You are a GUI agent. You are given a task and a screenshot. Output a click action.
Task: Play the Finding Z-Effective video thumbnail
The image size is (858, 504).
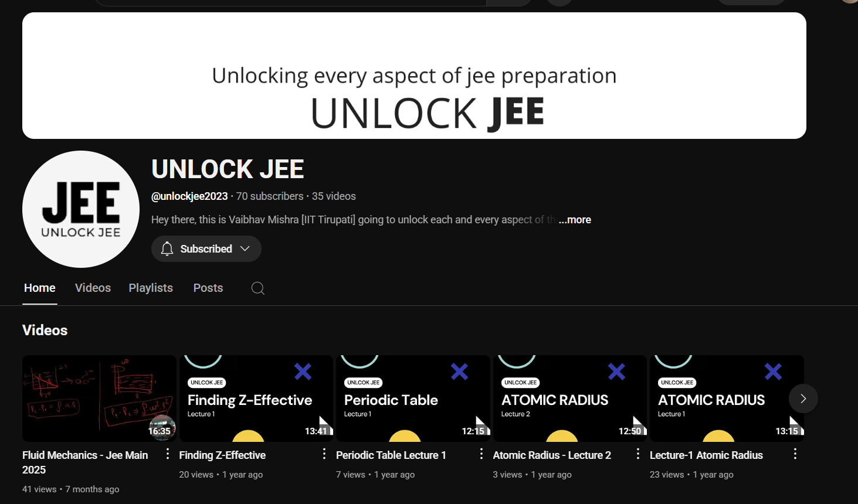256,399
